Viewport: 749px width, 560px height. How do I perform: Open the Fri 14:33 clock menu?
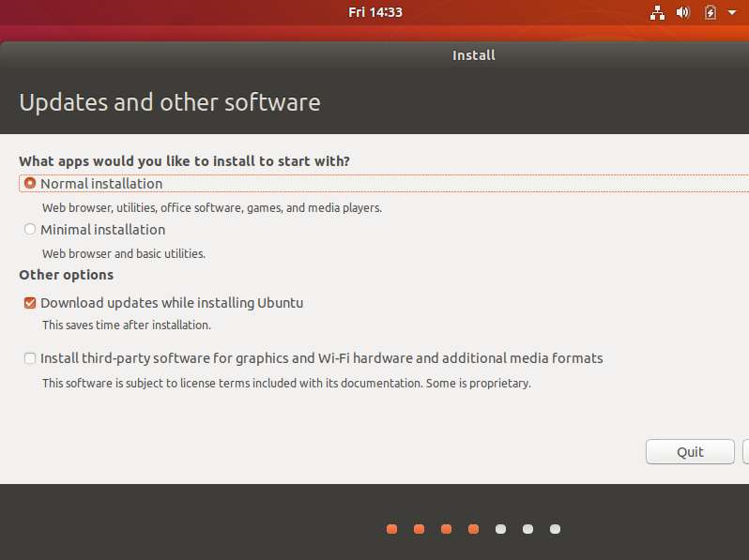pyautogui.click(x=374, y=12)
